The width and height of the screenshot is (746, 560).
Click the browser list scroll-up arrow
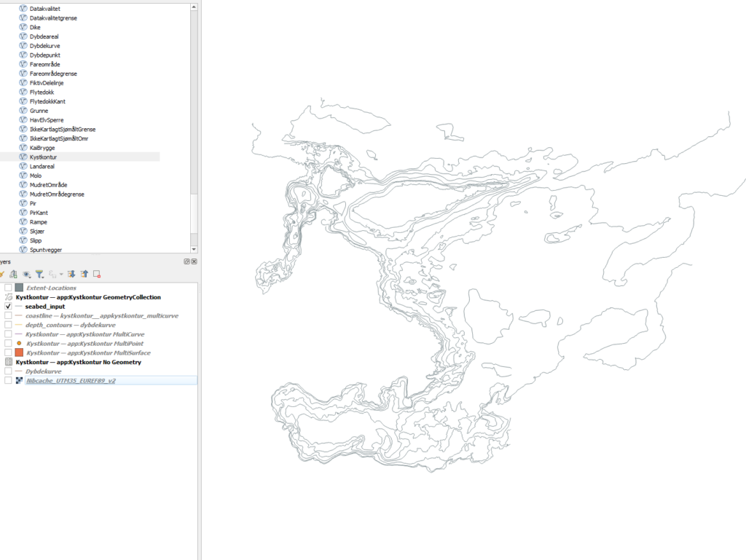193,7
